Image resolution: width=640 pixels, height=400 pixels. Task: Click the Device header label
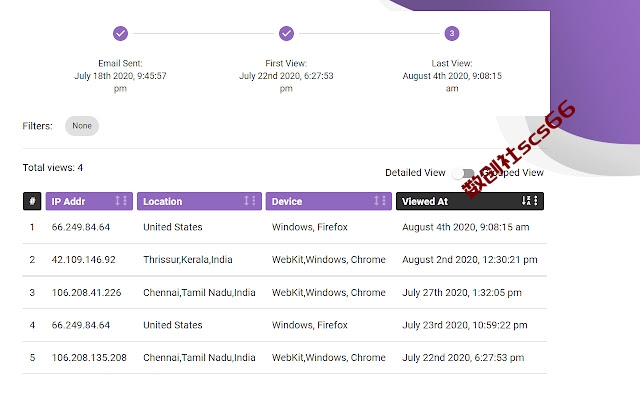(x=287, y=202)
